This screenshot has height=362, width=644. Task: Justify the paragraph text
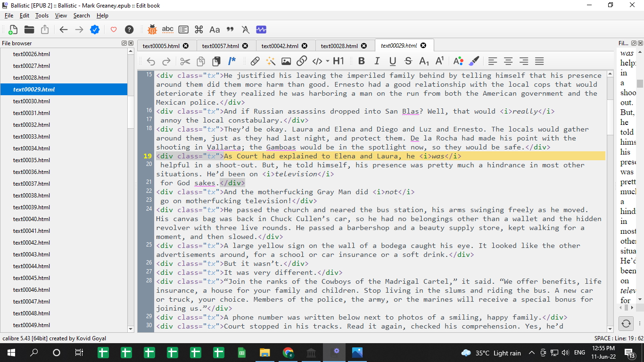539,61
